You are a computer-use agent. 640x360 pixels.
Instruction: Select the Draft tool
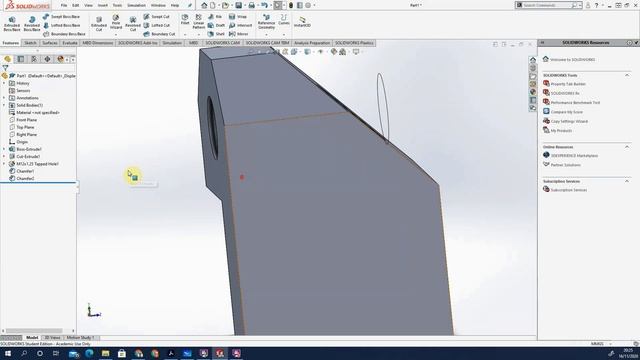(216, 25)
